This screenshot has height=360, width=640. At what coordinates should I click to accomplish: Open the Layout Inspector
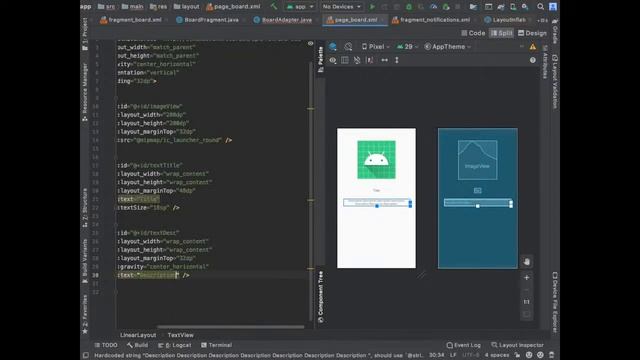[x=517, y=345]
